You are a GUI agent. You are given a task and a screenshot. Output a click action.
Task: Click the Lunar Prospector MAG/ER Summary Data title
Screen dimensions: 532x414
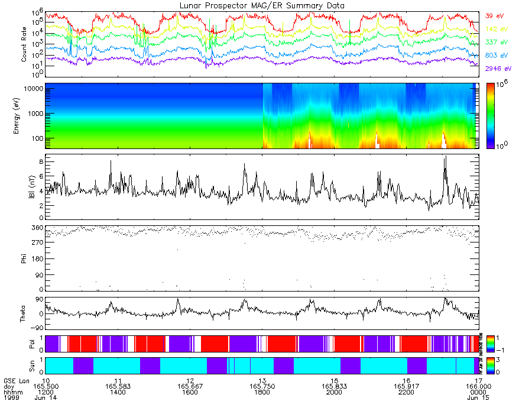(x=262, y=6)
